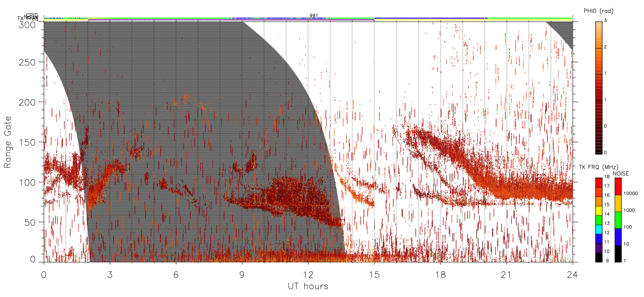Image resolution: width=644 pixels, height=297 pixels.
Task: Click the "Range Gate" y-axis title
Action: pos(8,142)
